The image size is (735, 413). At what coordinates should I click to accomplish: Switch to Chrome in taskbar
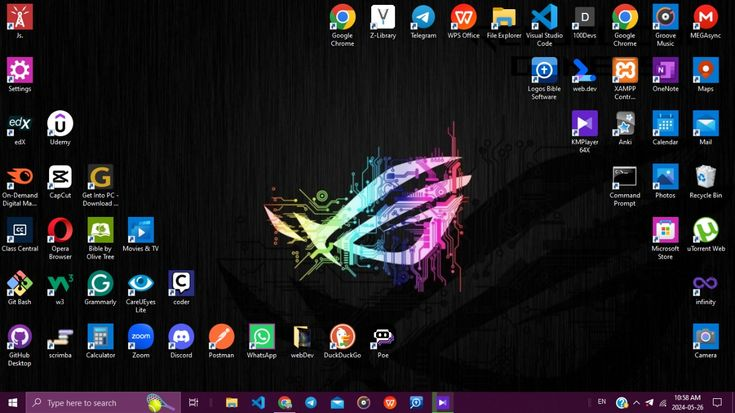[x=285, y=403]
